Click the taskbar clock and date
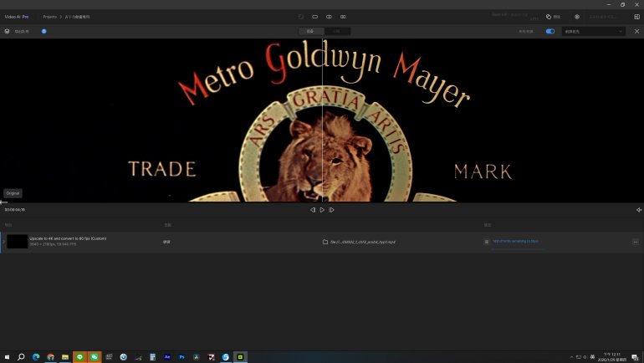 (x=612, y=357)
